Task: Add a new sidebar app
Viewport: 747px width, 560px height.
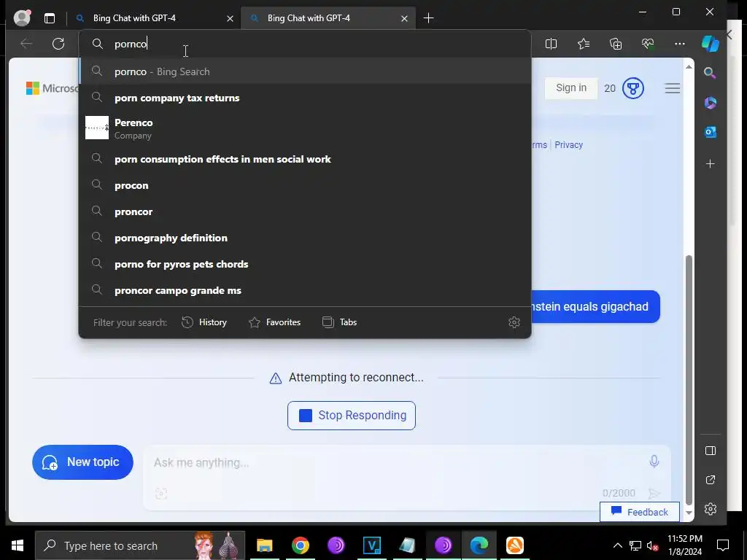Action: pos(710,164)
